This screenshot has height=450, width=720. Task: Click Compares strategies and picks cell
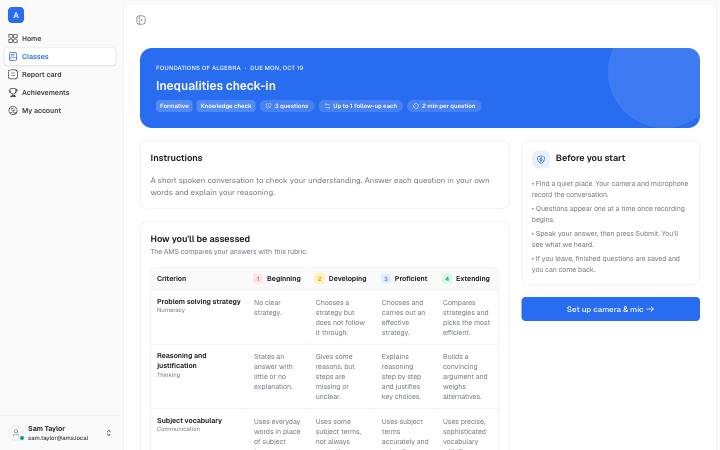coord(466,317)
